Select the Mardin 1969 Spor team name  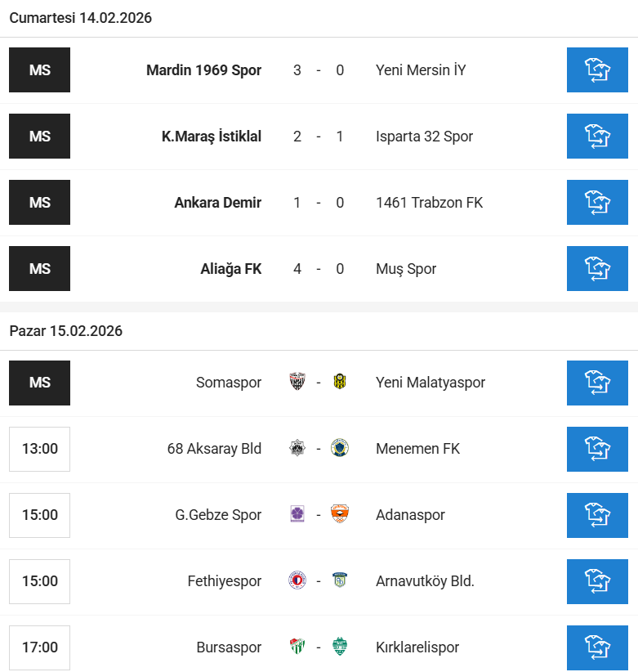[203, 70]
